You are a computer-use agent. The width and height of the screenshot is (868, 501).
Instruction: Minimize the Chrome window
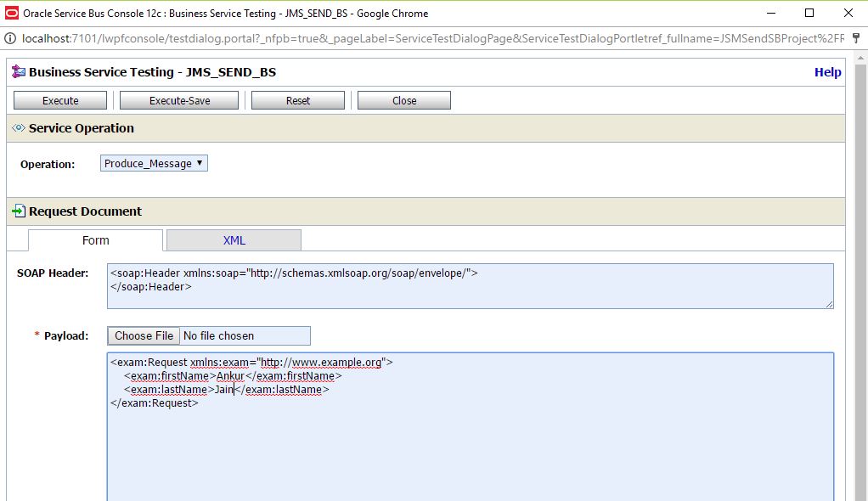click(x=770, y=13)
